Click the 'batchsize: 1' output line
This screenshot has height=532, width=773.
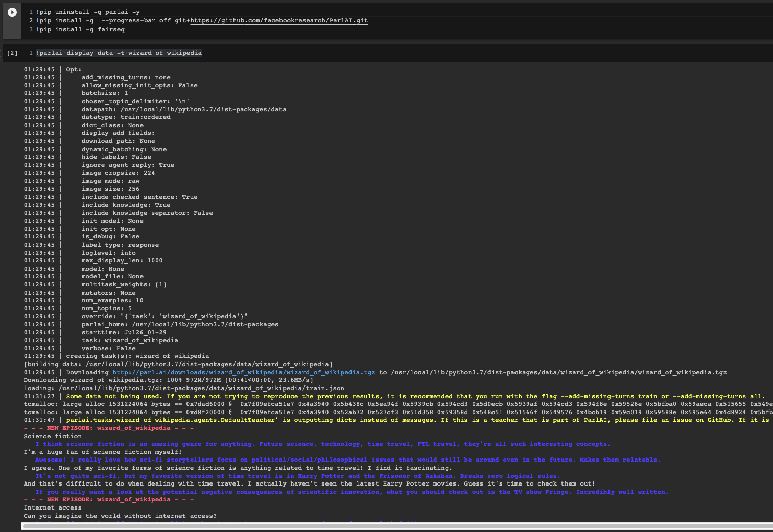click(105, 93)
